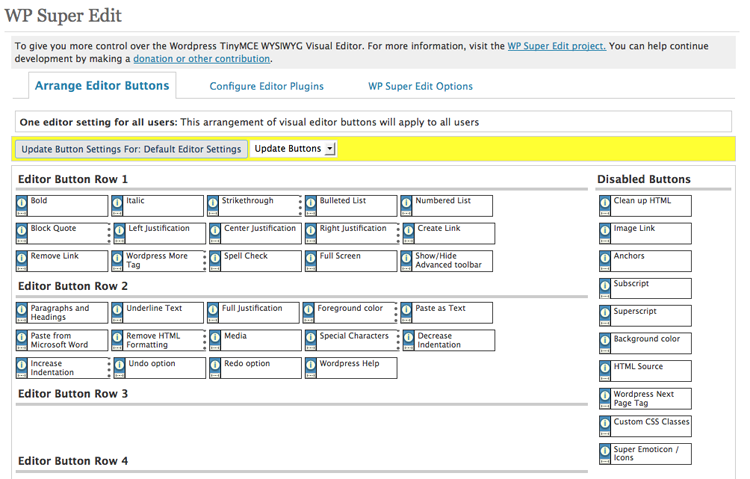The image size is (750, 479).
Task: Click info icon on Super Emoticon / Icons
Action: point(605,452)
